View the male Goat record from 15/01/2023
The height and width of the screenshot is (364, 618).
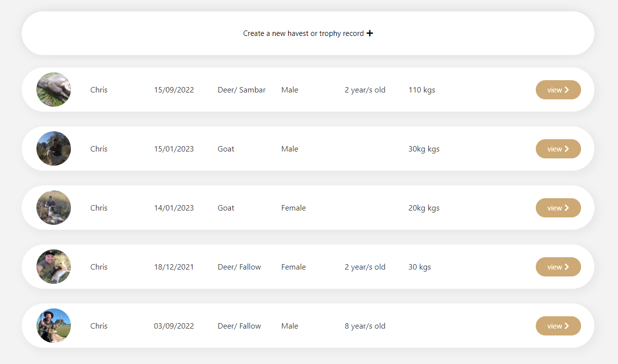coord(558,149)
